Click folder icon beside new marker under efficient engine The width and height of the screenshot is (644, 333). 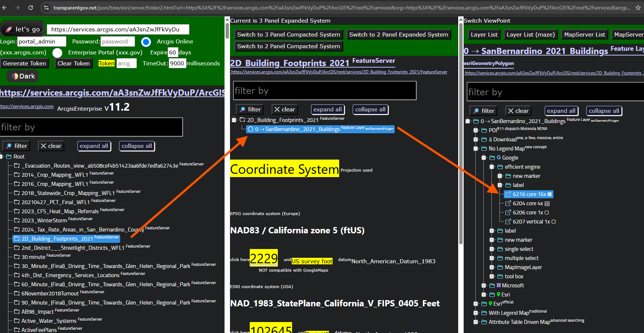[508, 176]
